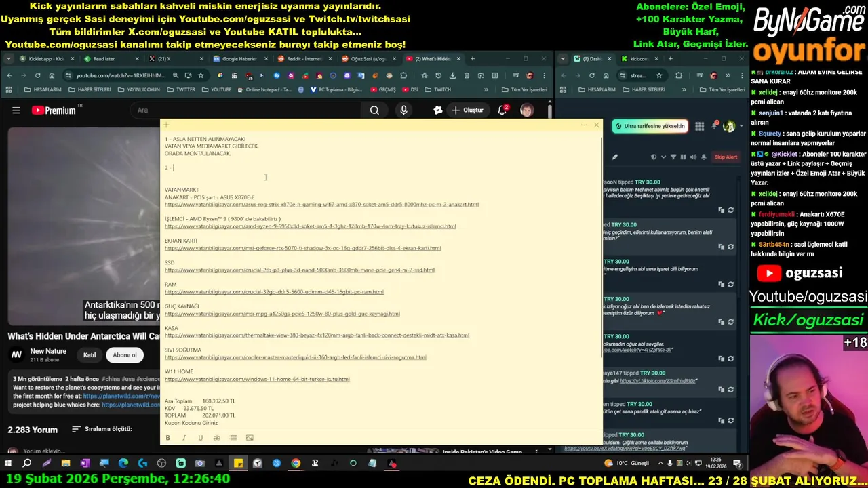Open the TWITCH bookmark folder
Screen dimensions: 868x488
(438, 89)
